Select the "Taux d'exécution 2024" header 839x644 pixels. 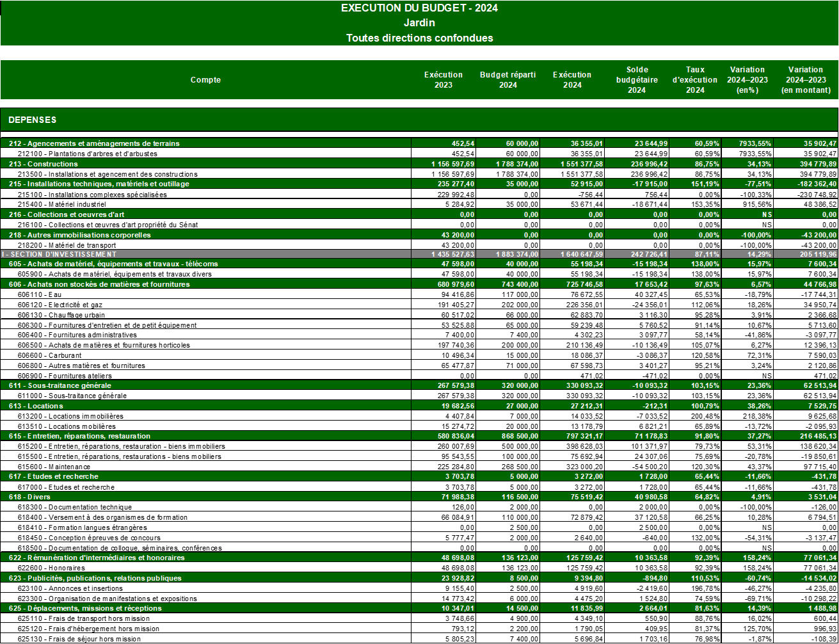coord(695,80)
